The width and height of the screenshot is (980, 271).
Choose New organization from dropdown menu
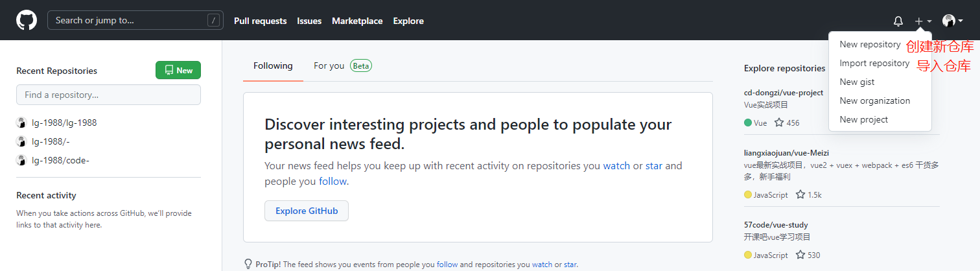(874, 100)
